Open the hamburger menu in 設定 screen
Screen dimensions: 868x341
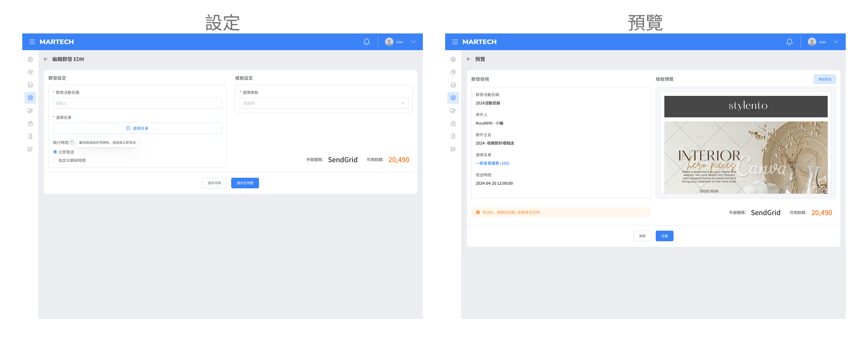(x=32, y=42)
